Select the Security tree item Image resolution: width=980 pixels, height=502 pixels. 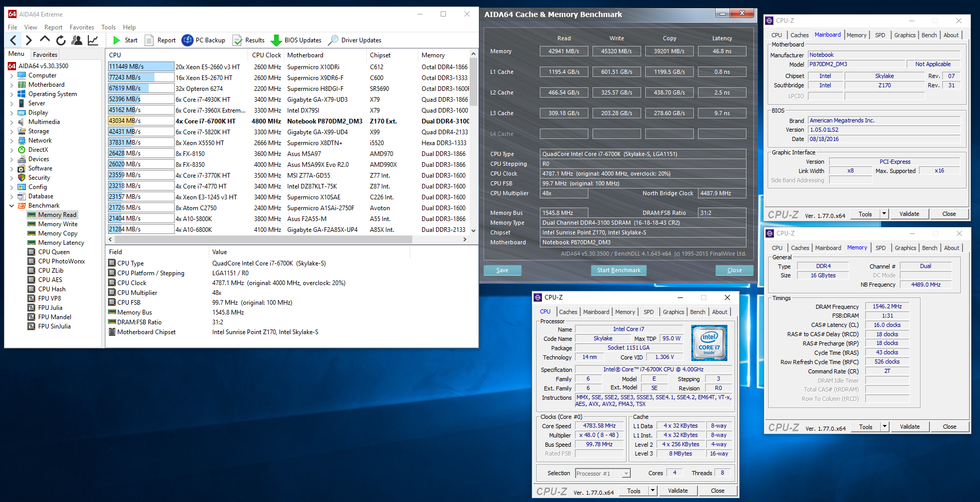click(x=39, y=178)
